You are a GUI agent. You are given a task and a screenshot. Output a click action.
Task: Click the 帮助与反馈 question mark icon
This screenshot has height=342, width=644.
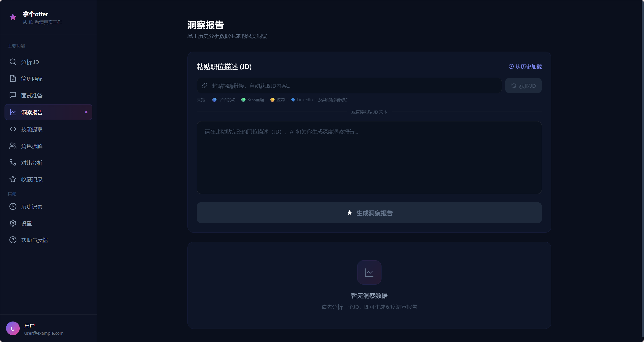[13, 240]
